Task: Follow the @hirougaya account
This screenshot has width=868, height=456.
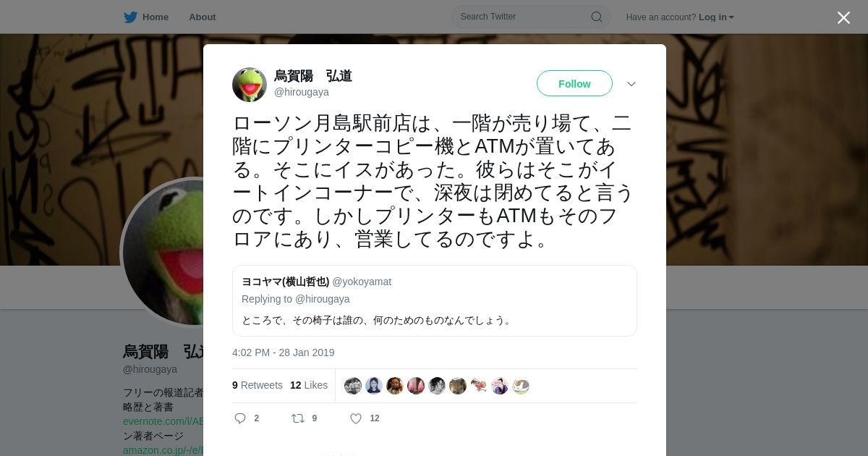Action: [x=574, y=84]
